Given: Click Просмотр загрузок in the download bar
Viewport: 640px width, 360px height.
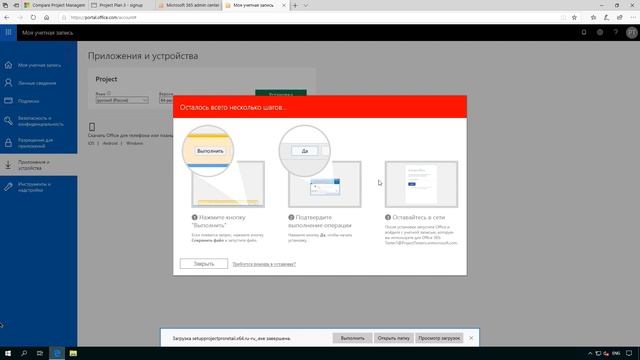Looking at the screenshot, I should coord(439,338).
